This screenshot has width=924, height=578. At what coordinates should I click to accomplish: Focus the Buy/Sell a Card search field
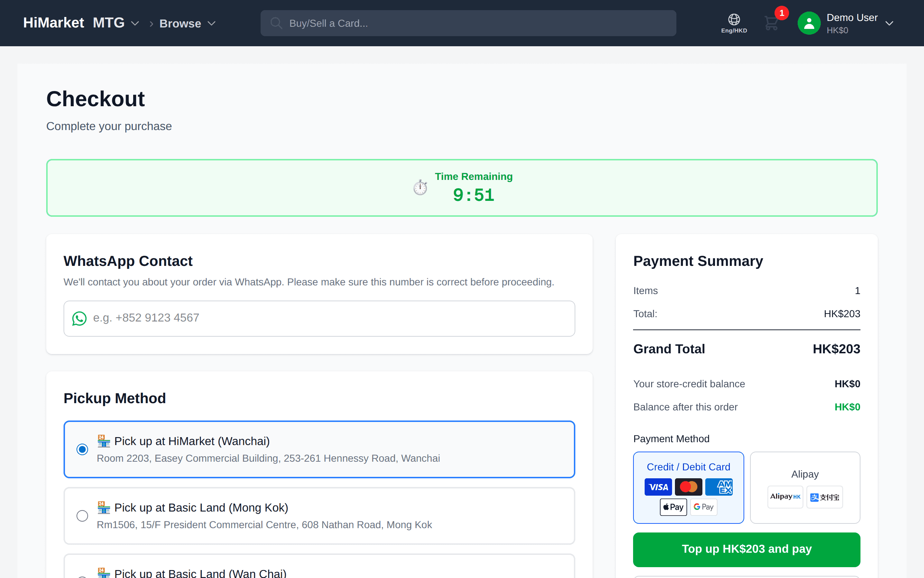pos(468,23)
